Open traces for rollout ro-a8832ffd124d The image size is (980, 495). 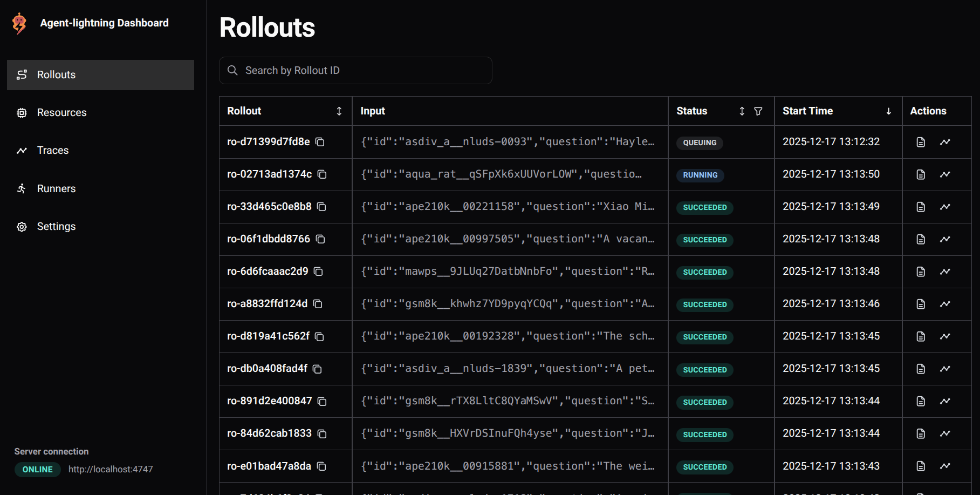click(945, 304)
